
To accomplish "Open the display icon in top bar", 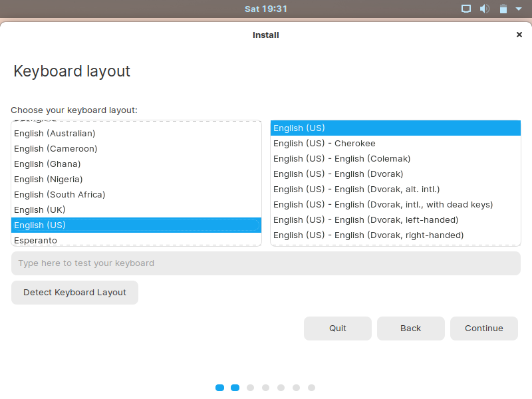I will pyautogui.click(x=466, y=9).
